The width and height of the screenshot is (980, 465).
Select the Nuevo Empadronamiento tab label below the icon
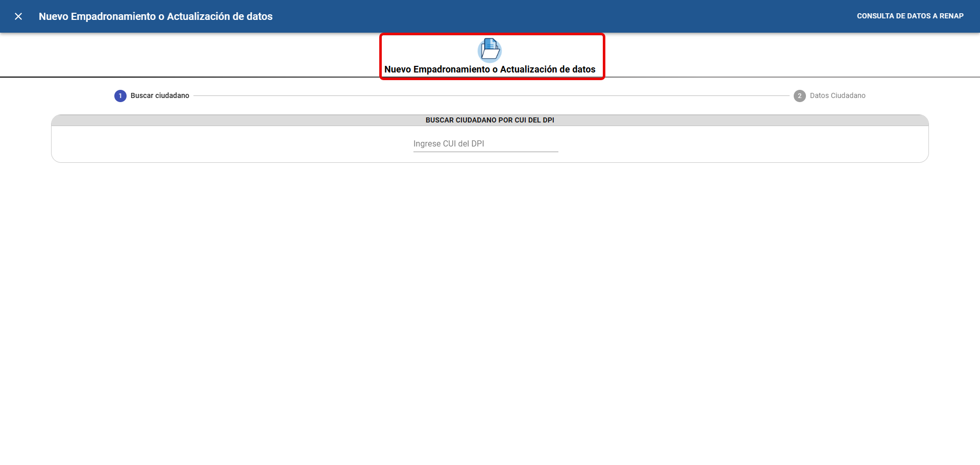pos(489,69)
